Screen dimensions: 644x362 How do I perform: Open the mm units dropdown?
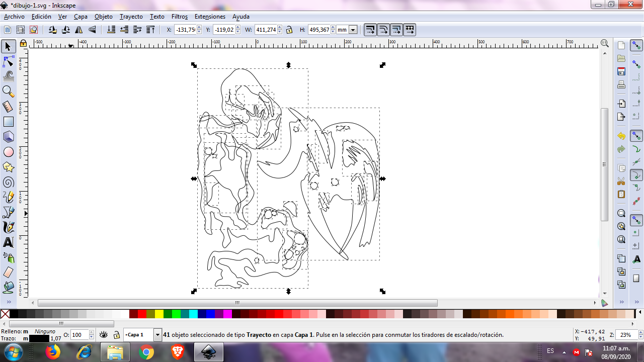click(353, 30)
